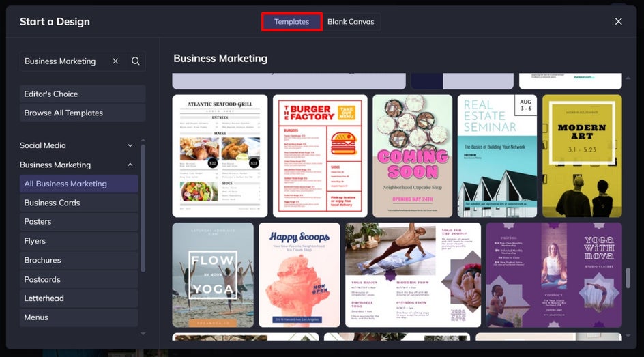
Task: Switch to the Templates tab
Action: pos(291,22)
